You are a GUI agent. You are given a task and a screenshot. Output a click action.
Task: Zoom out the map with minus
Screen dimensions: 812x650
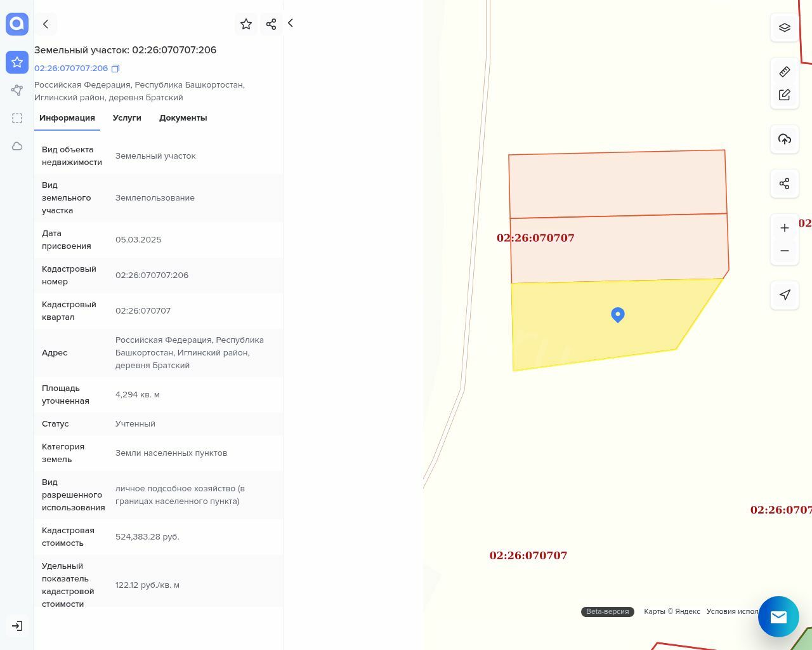point(785,251)
